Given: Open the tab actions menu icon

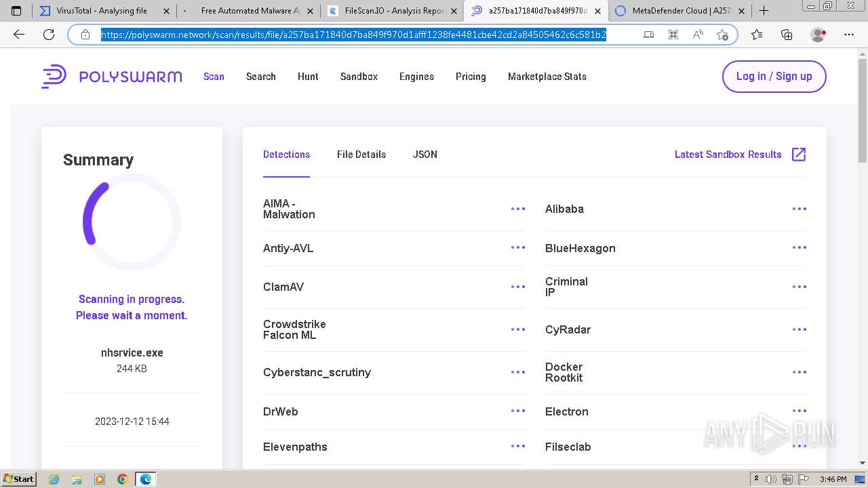Looking at the screenshot, I should tap(16, 11).
